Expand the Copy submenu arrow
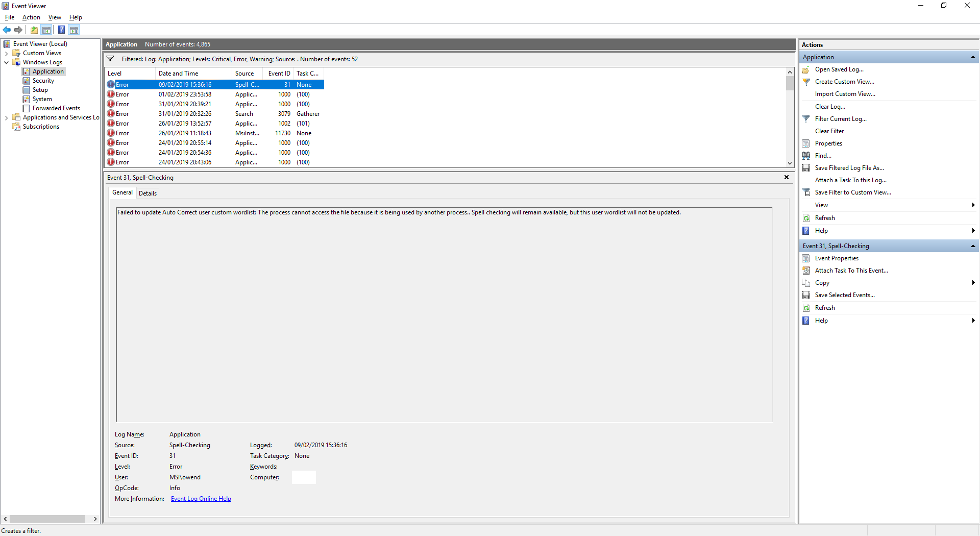Screen dimensions: 980x536 point(973,283)
